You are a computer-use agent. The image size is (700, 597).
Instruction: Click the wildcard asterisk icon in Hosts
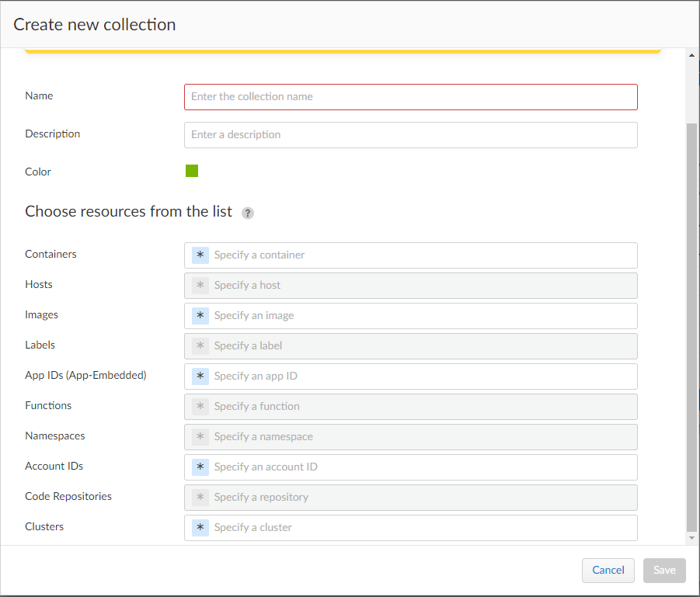point(200,286)
